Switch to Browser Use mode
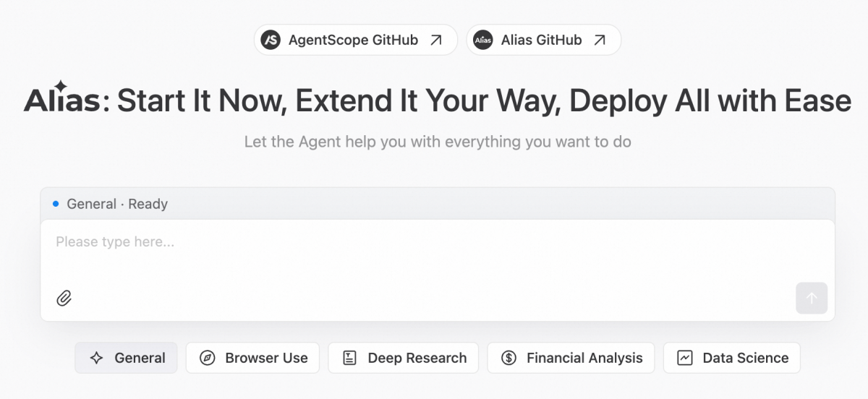Image resolution: width=868 pixels, height=399 pixels. tap(252, 358)
